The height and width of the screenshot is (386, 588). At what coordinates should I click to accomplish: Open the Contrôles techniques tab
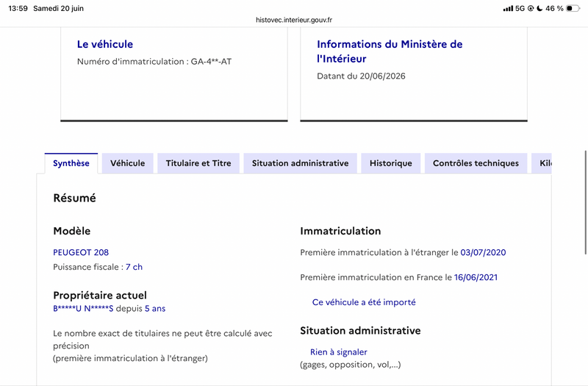[x=476, y=163]
